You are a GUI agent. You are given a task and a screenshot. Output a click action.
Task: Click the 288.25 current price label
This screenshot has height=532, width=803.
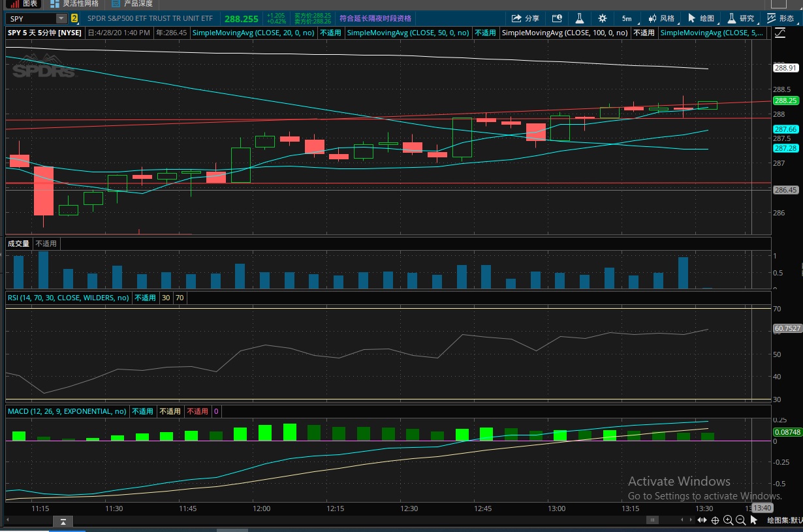[x=785, y=101]
